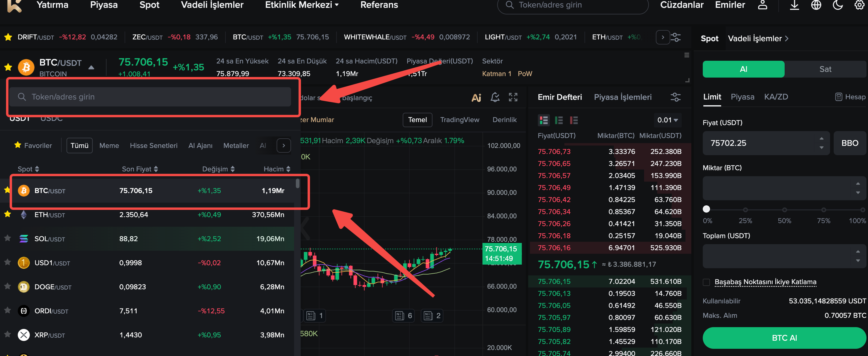Image resolution: width=868 pixels, height=356 pixels.
Task: Open the AI assistant icon above chart
Action: tap(476, 98)
